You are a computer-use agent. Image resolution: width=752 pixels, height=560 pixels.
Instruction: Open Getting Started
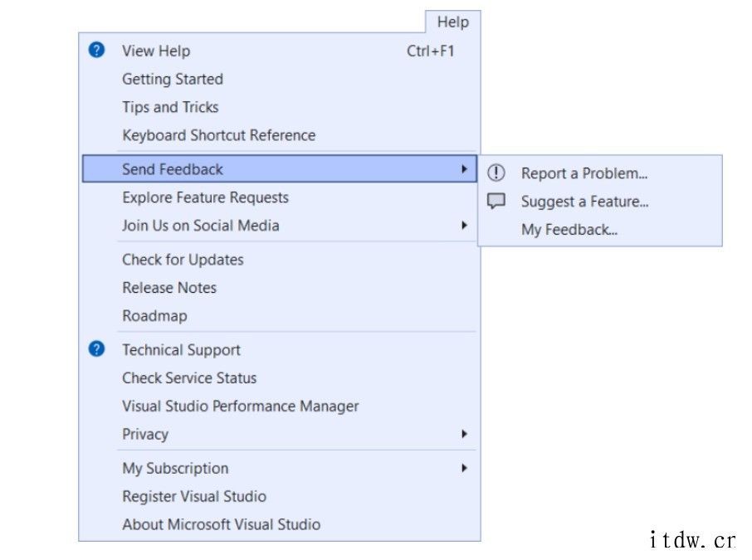pyautogui.click(x=280, y=79)
